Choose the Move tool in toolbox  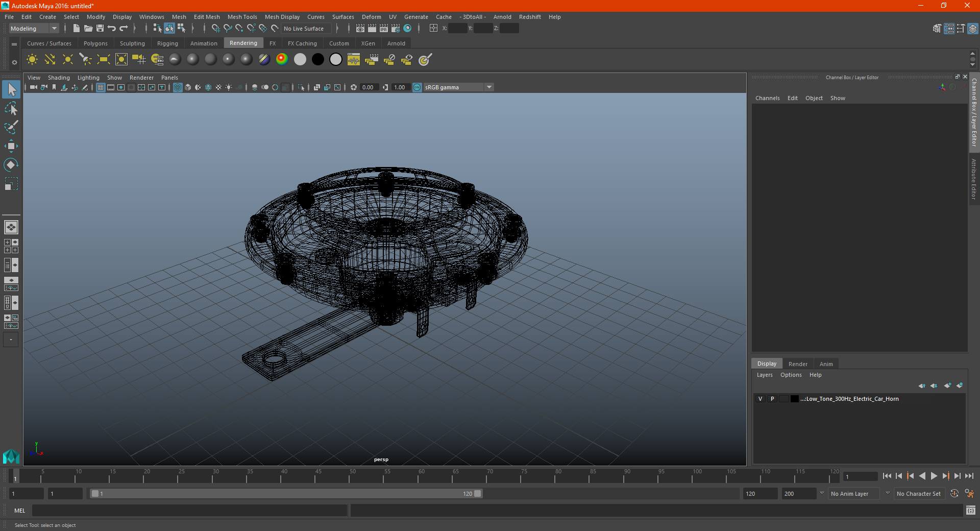[11, 146]
